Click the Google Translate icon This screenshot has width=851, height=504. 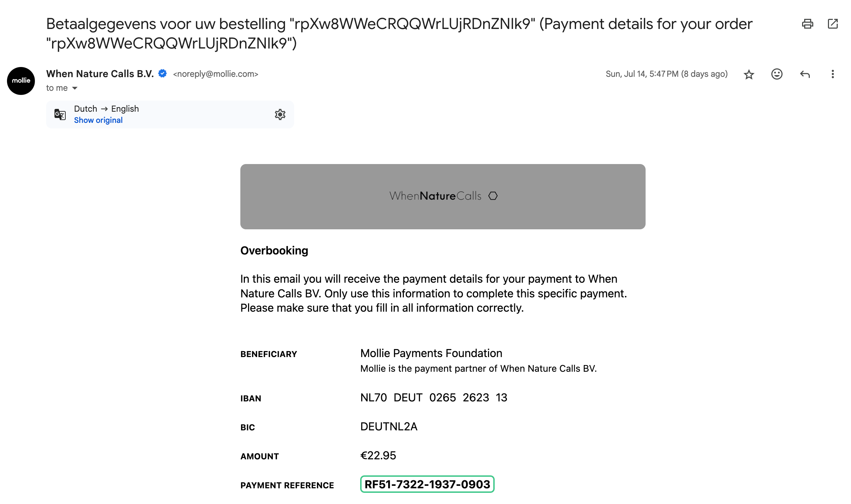point(60,114)
